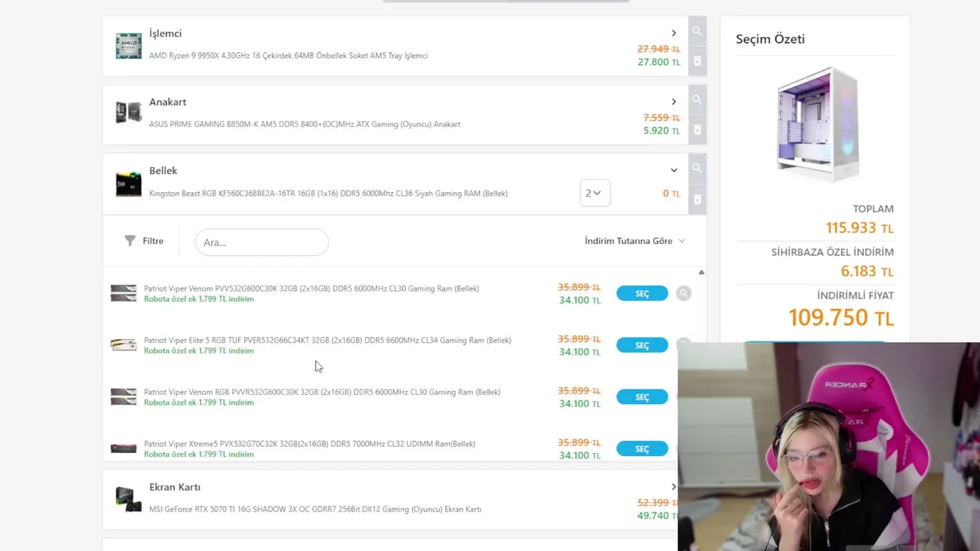The height and width of the screenshot is (551, 980).
Task: Expand the İşlemci section chevron
Action: 674,33
